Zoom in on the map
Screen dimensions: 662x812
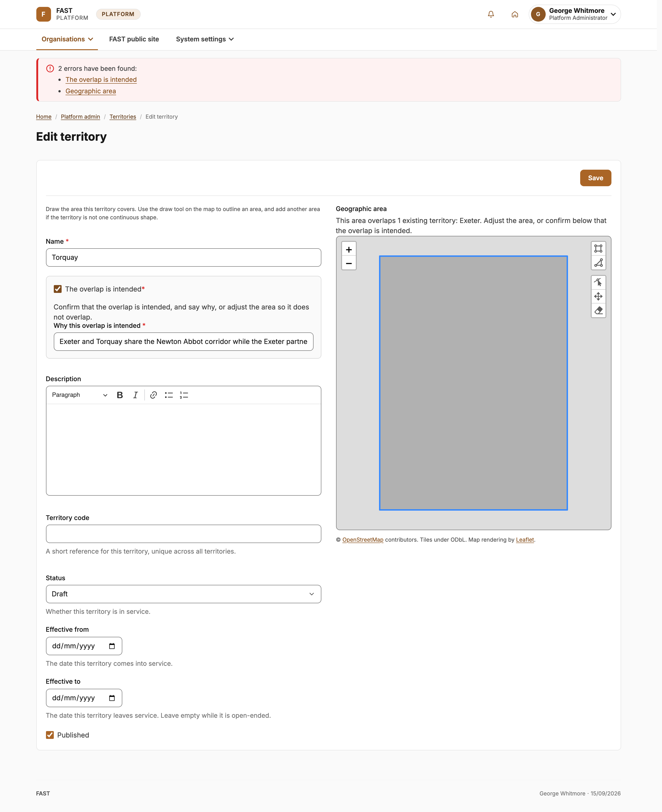[348, 249]
